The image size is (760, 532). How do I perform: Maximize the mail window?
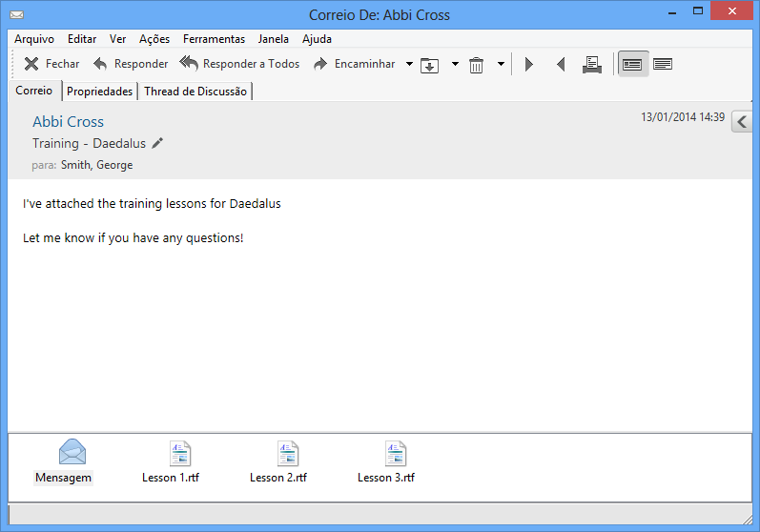point(698,11)
